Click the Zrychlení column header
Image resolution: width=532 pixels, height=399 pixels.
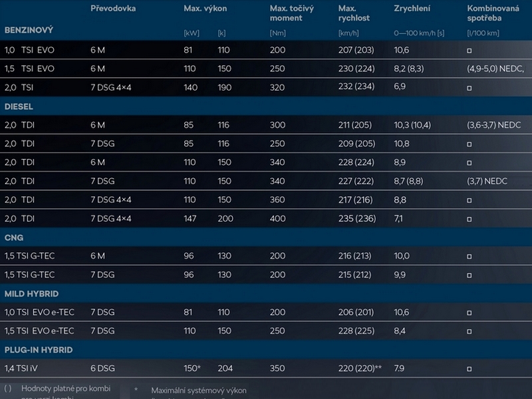[x=412, y=9]
